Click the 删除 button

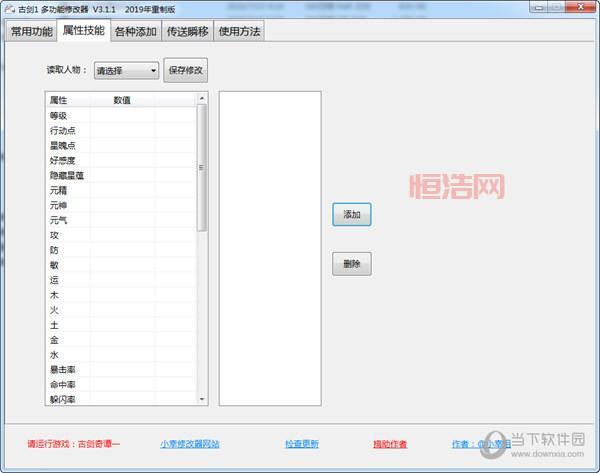pyautogui.click(x=351, y=264)
